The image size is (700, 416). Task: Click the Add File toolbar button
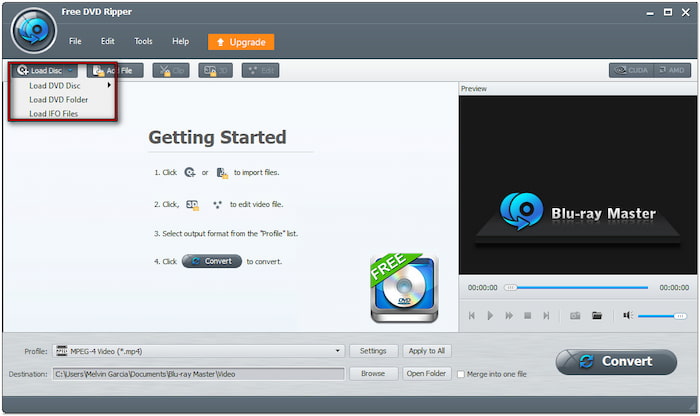[115, 71]
